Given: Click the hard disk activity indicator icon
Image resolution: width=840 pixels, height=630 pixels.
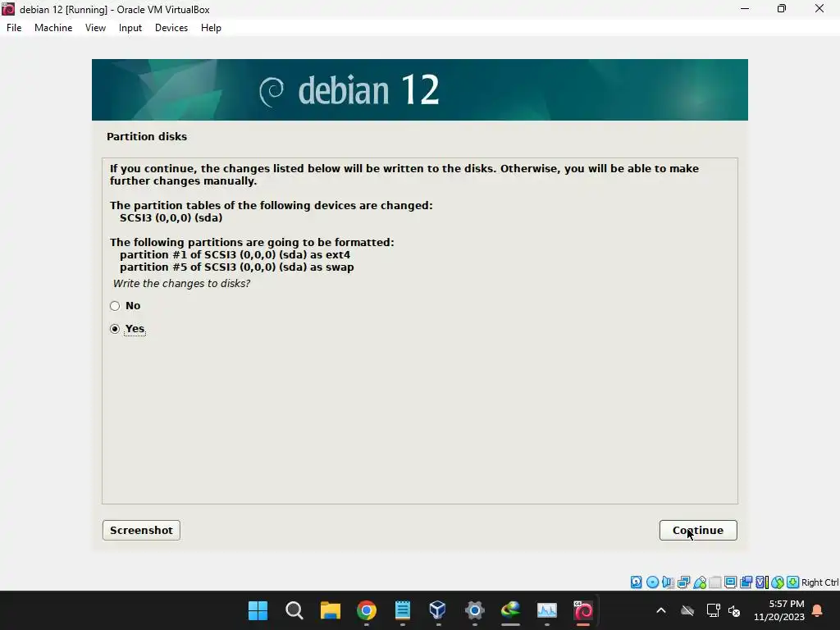Looking at the screenshot, I should click(636, 582).
